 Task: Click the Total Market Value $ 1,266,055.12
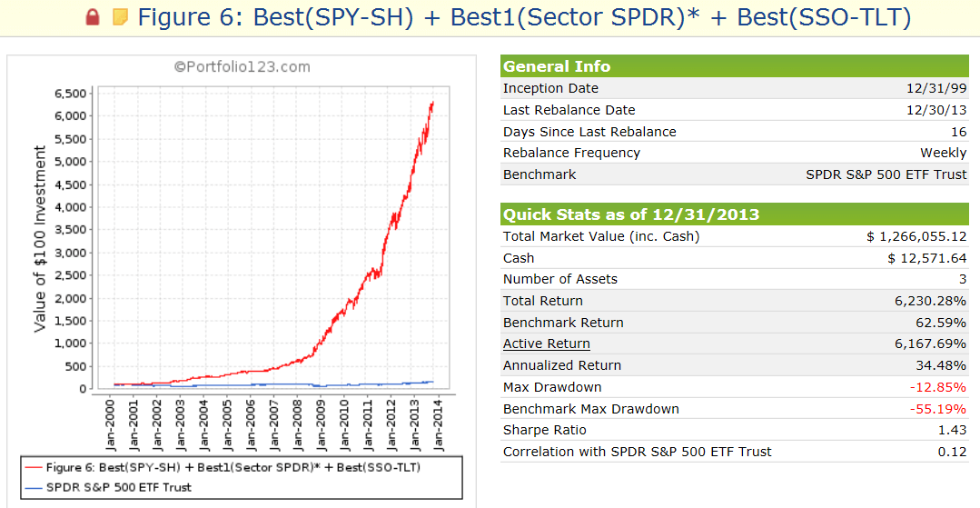click(x=916, y=236)
